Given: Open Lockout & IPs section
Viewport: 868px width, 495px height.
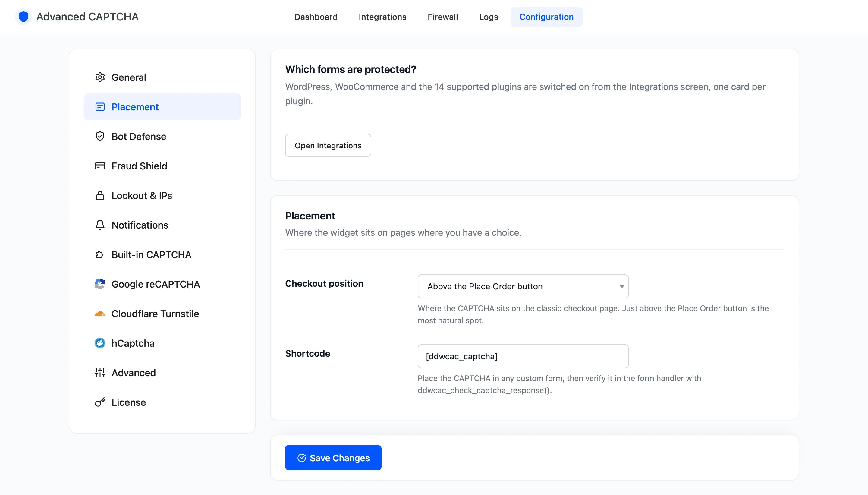Looking at the screenshot, I should (x=162, y=195).
